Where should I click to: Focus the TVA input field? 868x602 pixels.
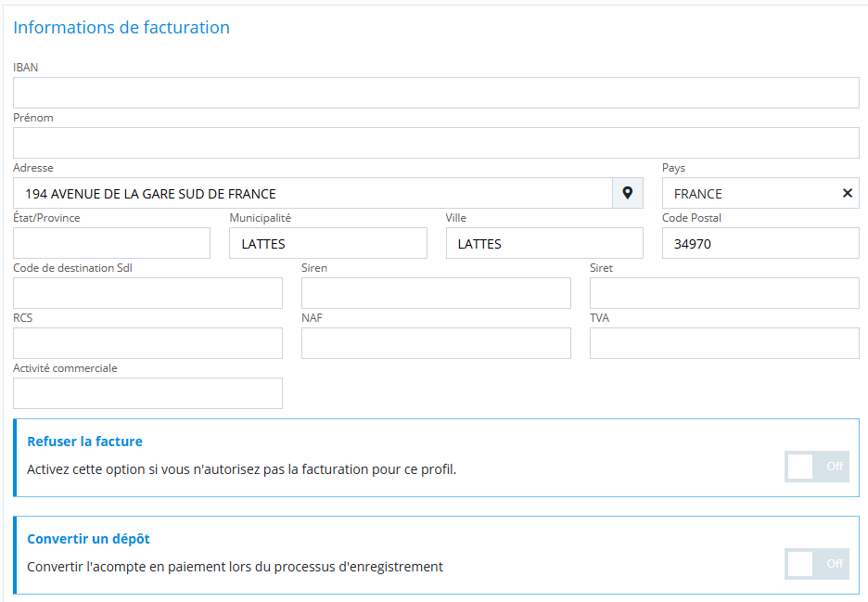tap(724, 343)
